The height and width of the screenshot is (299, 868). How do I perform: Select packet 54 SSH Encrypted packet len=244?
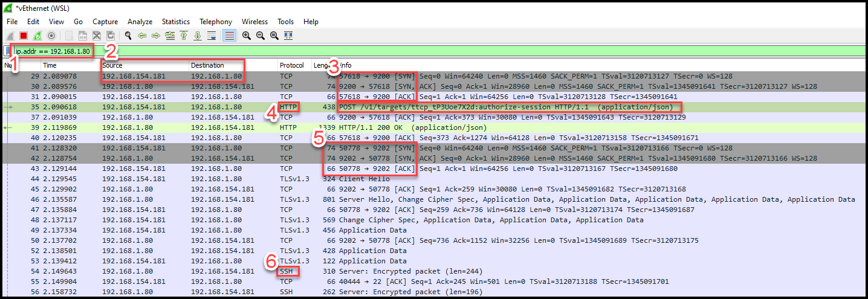[434, 271]
